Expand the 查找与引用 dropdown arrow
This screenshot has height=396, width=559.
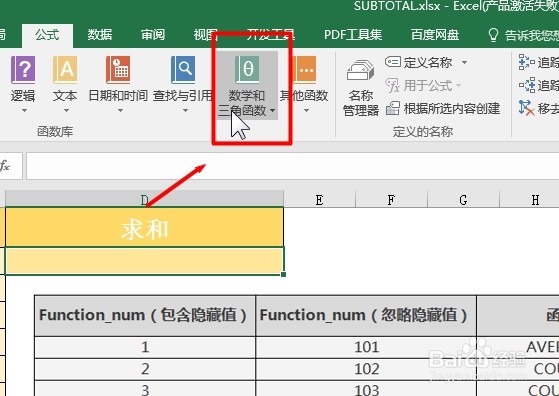(185, 110)
